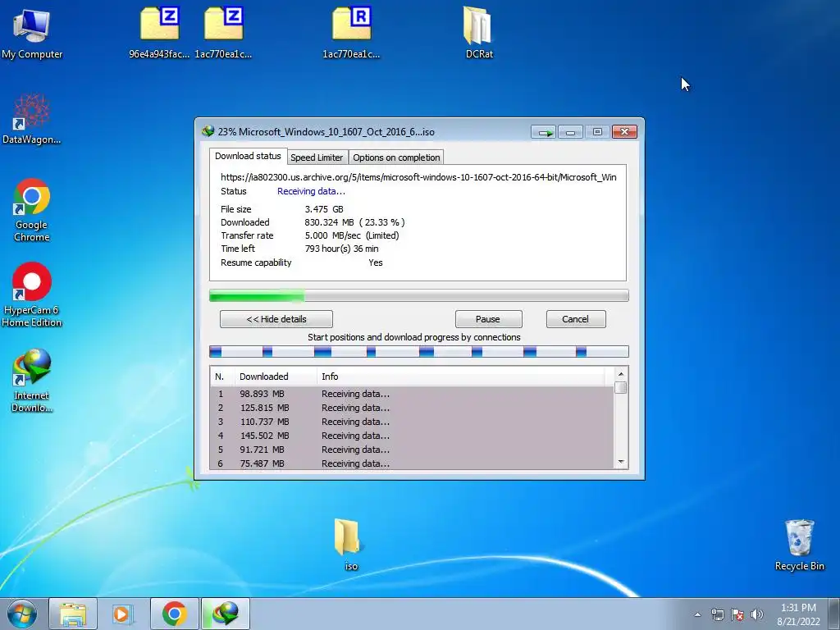Click the 830.324 MB downloaded value
Screen dimensions: 840x630
tap(354, 221)
